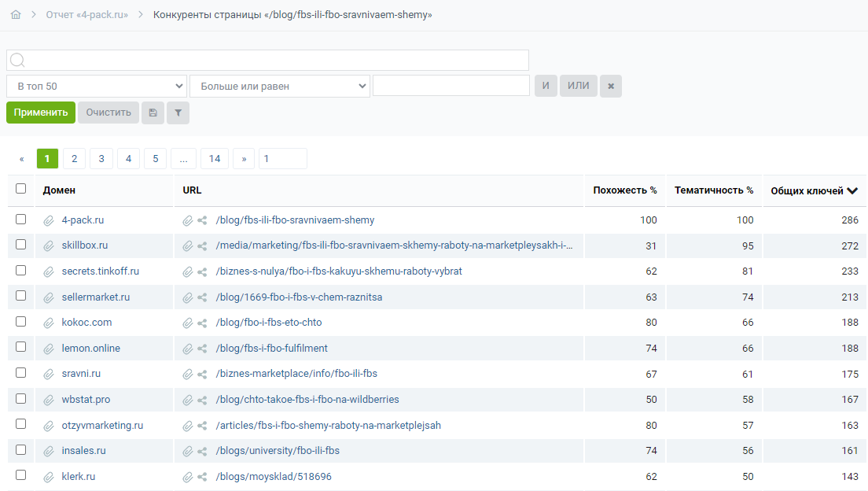Check the klerk.ru row checkbox
The width and height of the screenshot is (868, 491).
(x=21, y=475)
